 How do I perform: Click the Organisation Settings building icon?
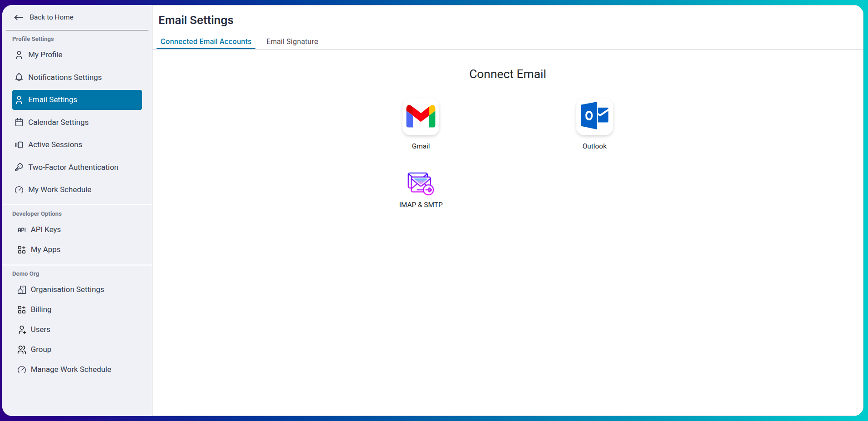pos(22,290)
